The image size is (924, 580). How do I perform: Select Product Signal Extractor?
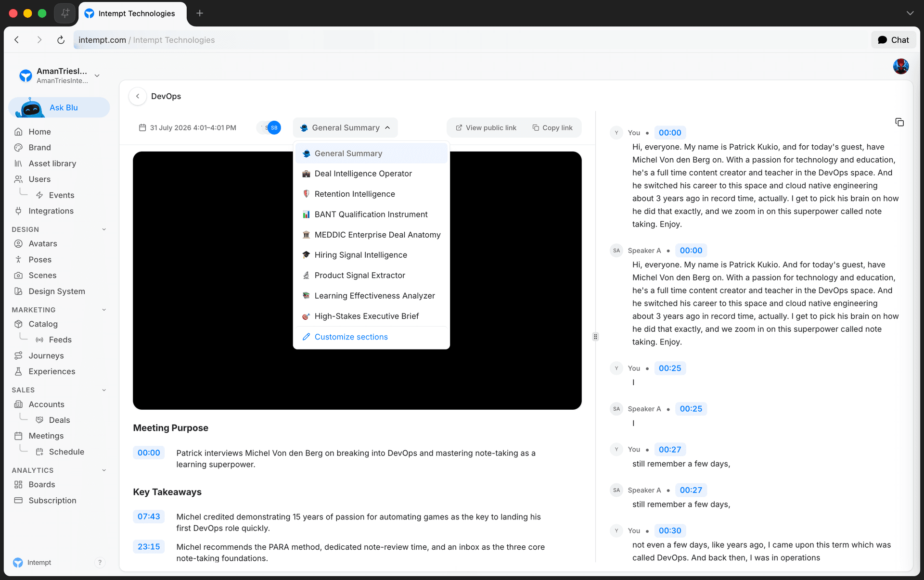click(371, 276)
